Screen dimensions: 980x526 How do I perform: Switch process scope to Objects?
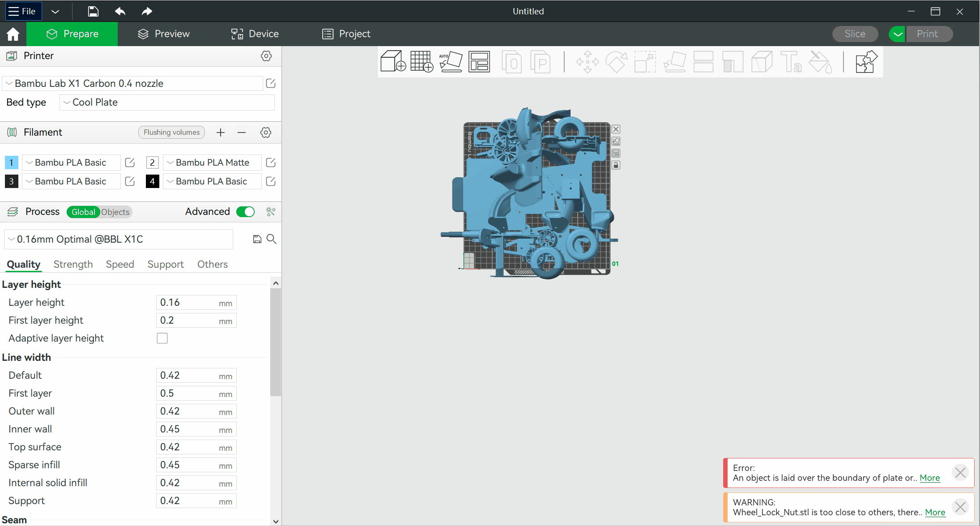coord(115,212)
